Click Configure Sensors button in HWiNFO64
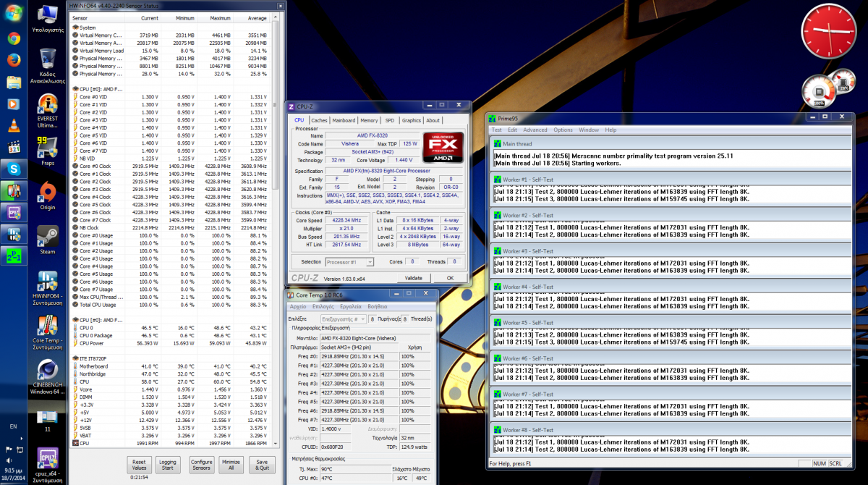 [x=202, y=465]
